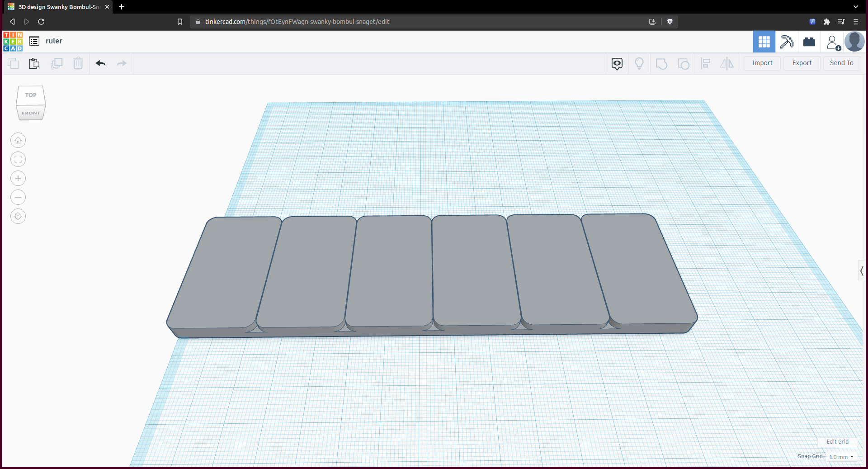Open the Notes comment tool
868x469 pixels.
[617, 63]
